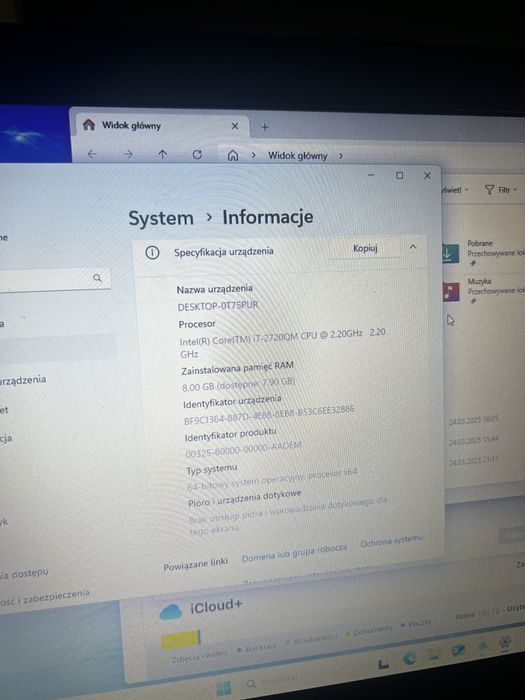Click the Zdjęcia i wideo legend label
The width and height of the screenshot is (525, 700).
click(x=199, y=655)
